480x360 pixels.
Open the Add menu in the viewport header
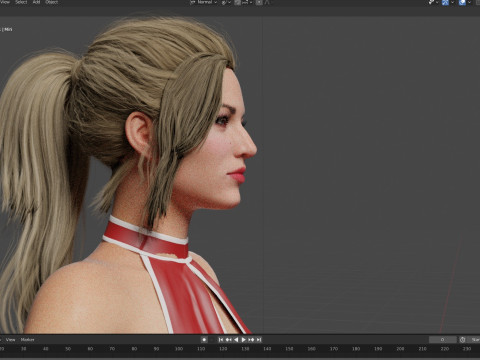click(x=36, y=2)
